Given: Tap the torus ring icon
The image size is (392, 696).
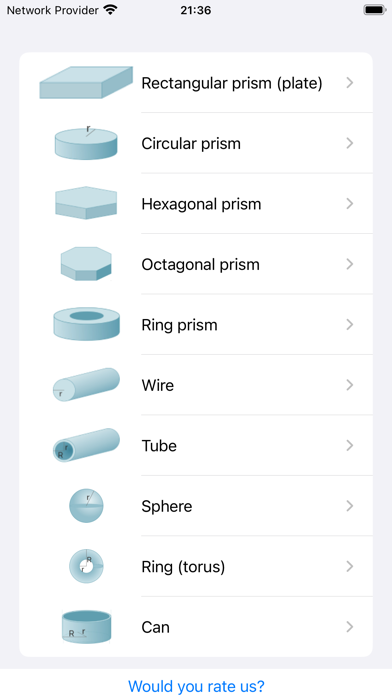Looking at the screenshot, I should 86,566.
